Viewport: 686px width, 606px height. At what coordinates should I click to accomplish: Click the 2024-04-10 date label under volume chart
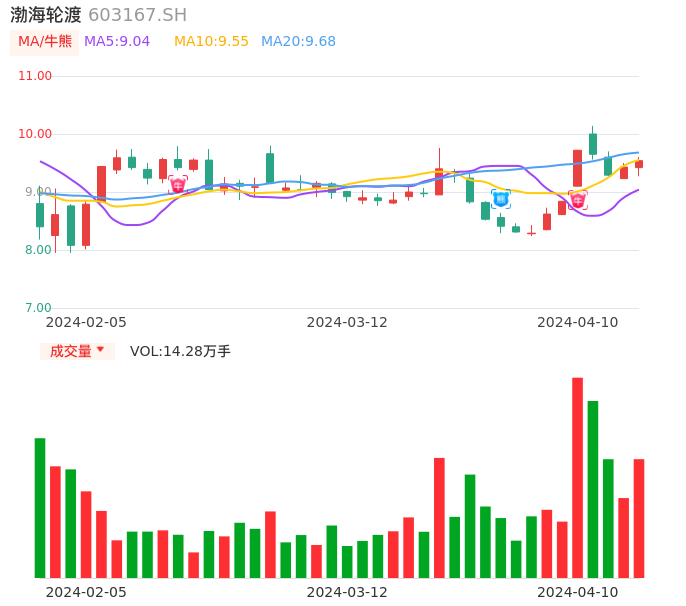(x=577, y=592)
